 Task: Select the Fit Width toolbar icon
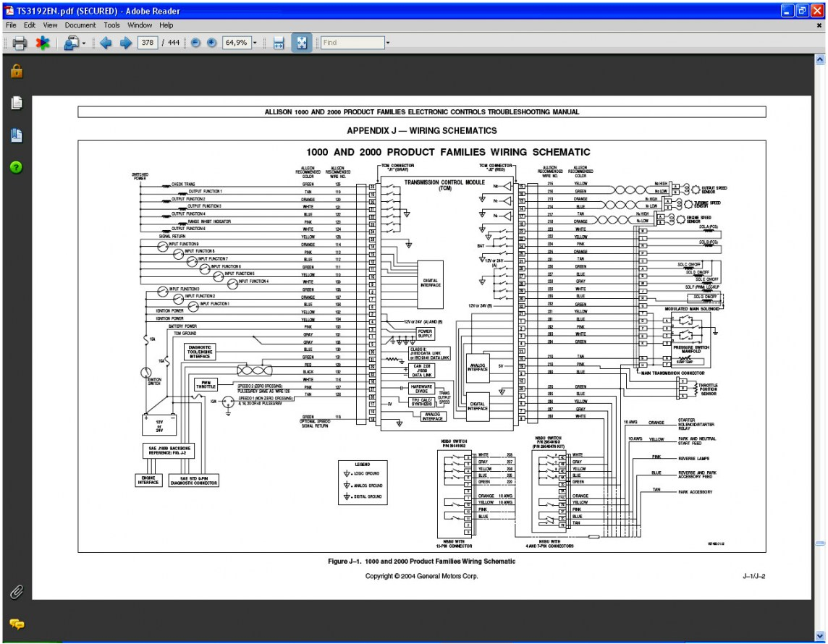pyautogui.click(x=279, y=43)
